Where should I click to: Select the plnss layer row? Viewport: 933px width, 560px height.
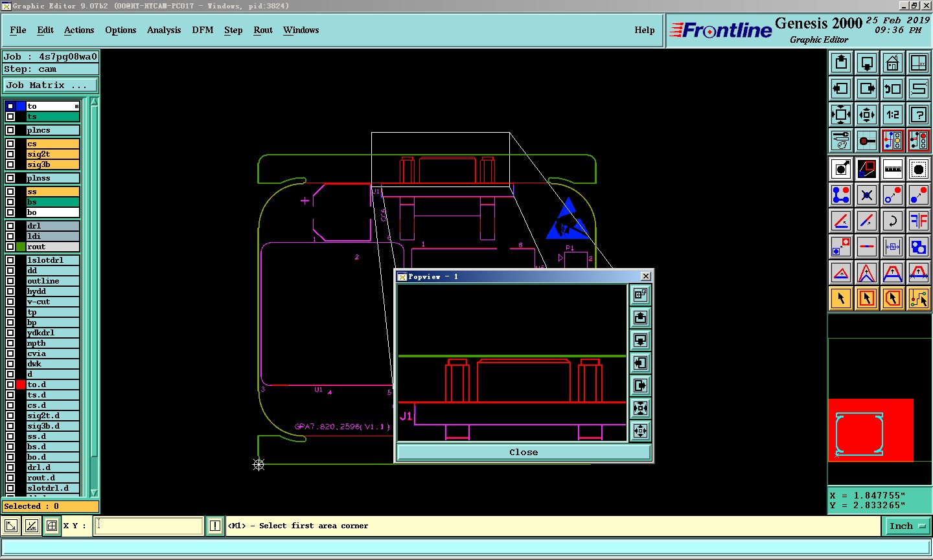pos(53,178)
